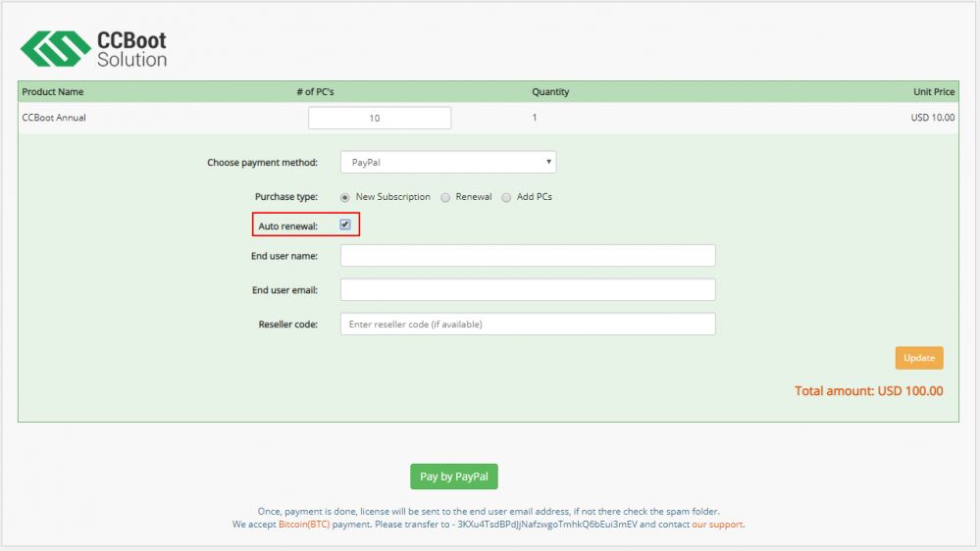Focus the End user name field
The image size is (980, 551).
528,256
